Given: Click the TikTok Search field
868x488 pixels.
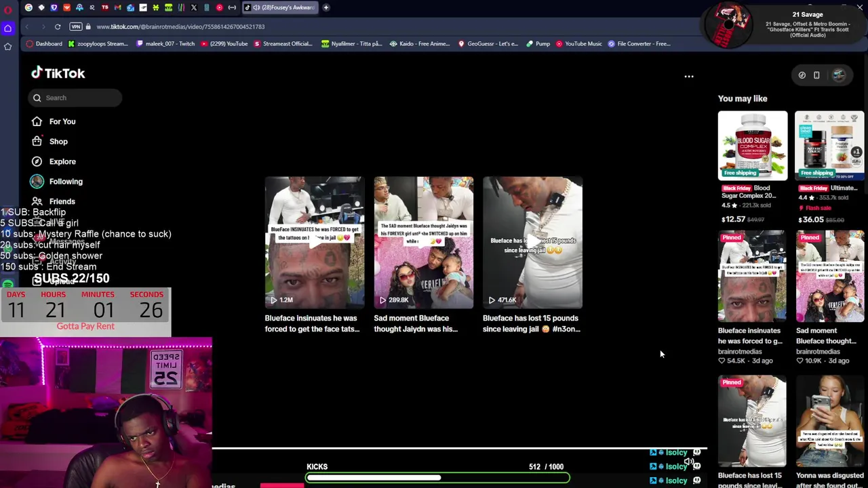Looking at the screenshot, I should (x=75, y=98).
